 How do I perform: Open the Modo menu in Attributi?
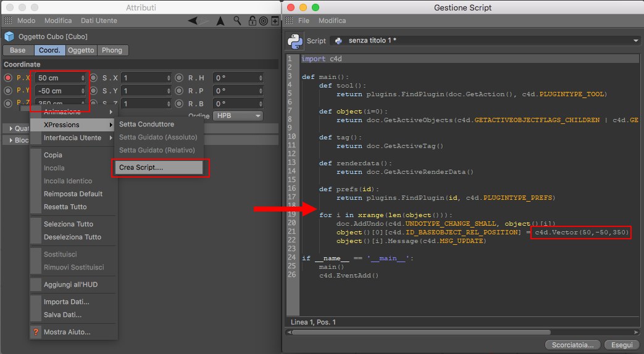point(27,20)
